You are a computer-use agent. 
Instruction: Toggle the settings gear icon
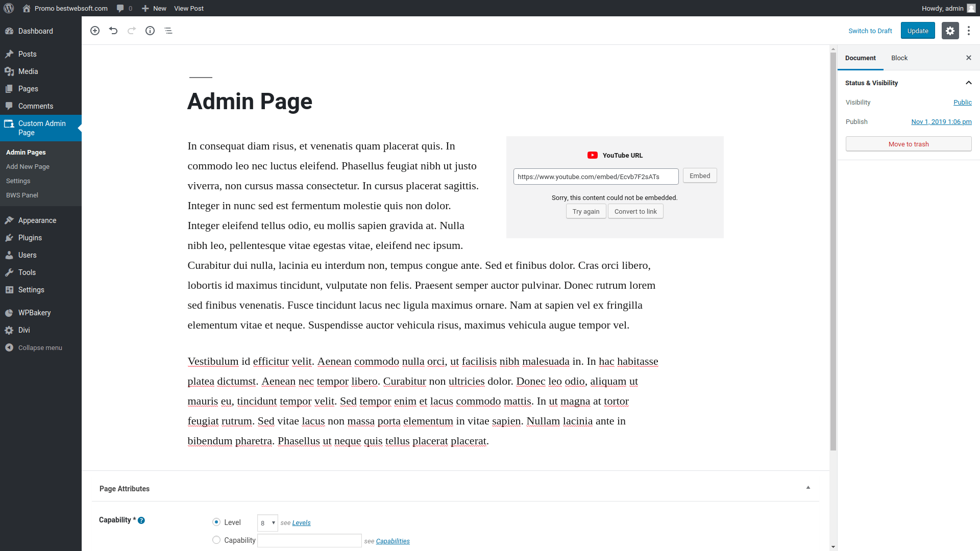click(950, 31)
